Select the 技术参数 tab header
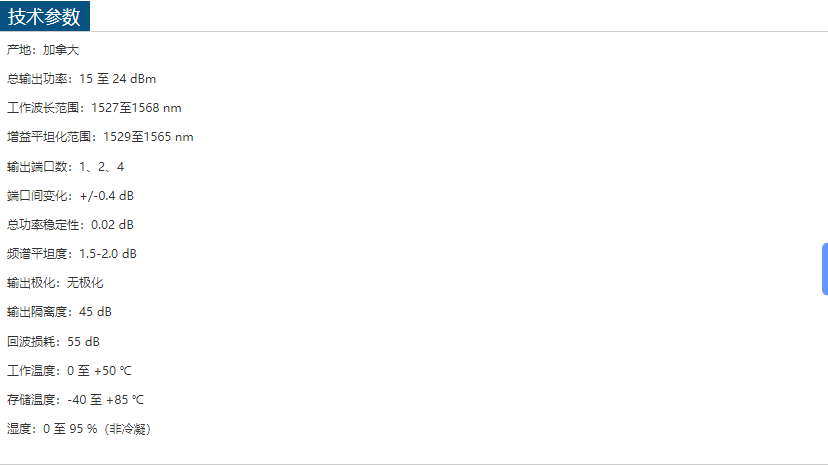The width and height of the screenshot is (828, 466). coord(45,16)
